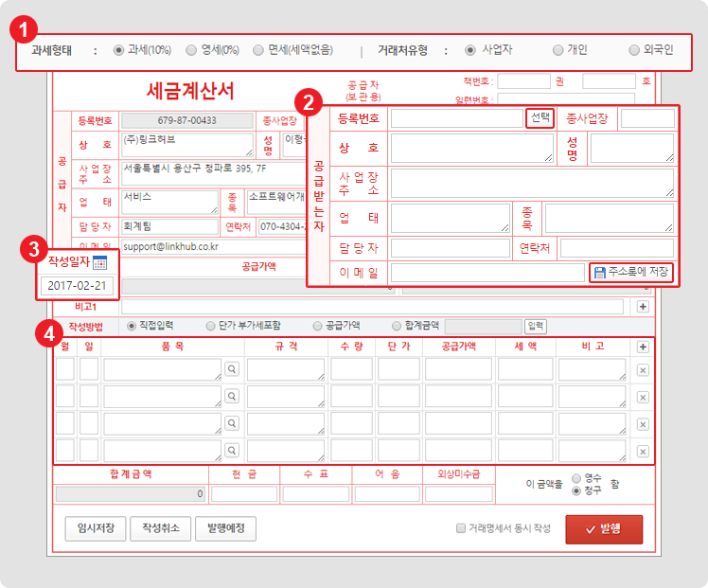Search item in third 품목 row
This screenshot has height=588, width=708.
(x=232, y=423)
